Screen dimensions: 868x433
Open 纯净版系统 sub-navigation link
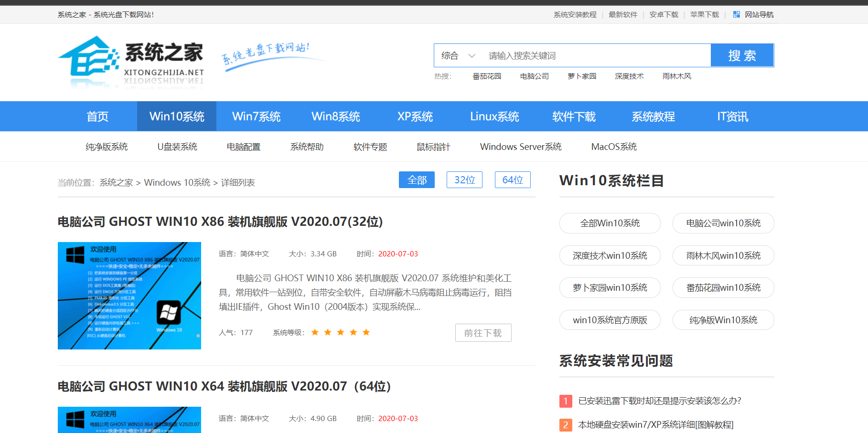tap(107, 147)
